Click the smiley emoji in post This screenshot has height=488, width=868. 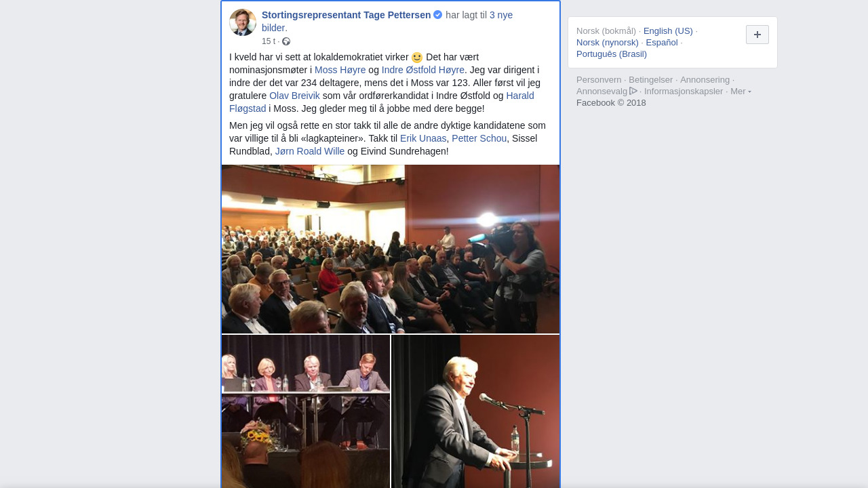[x=417, y=58]
